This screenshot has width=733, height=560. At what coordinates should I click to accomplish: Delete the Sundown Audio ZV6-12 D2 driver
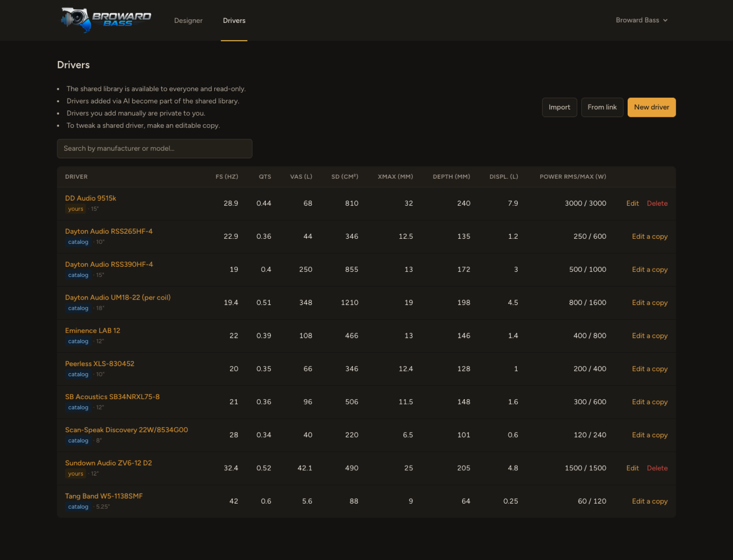click(x=657, y=468)
